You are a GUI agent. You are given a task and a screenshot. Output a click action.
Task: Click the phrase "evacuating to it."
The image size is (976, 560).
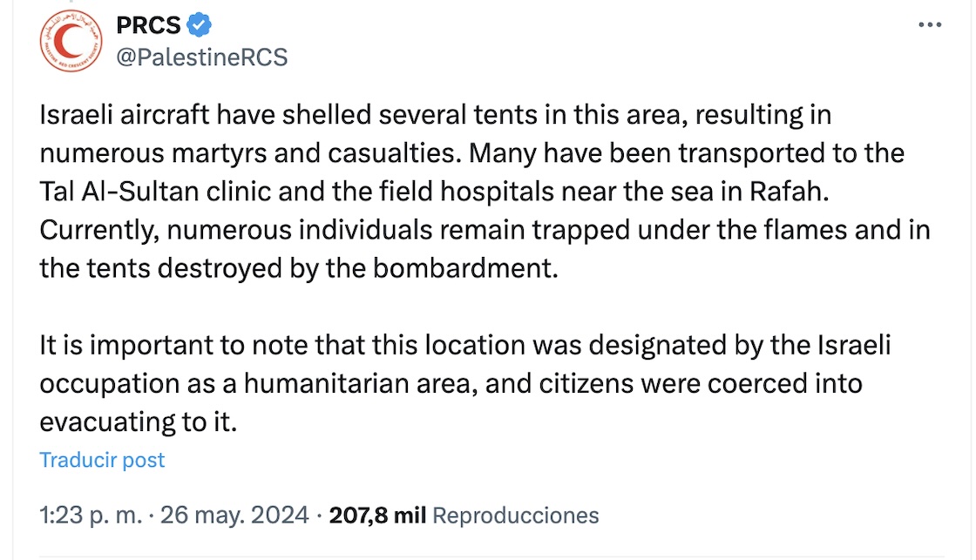pos(138,422)
